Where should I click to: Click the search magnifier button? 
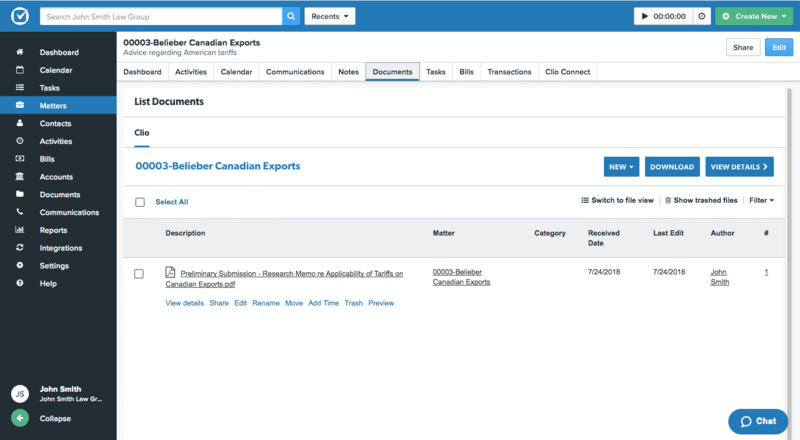pos(291,16)
